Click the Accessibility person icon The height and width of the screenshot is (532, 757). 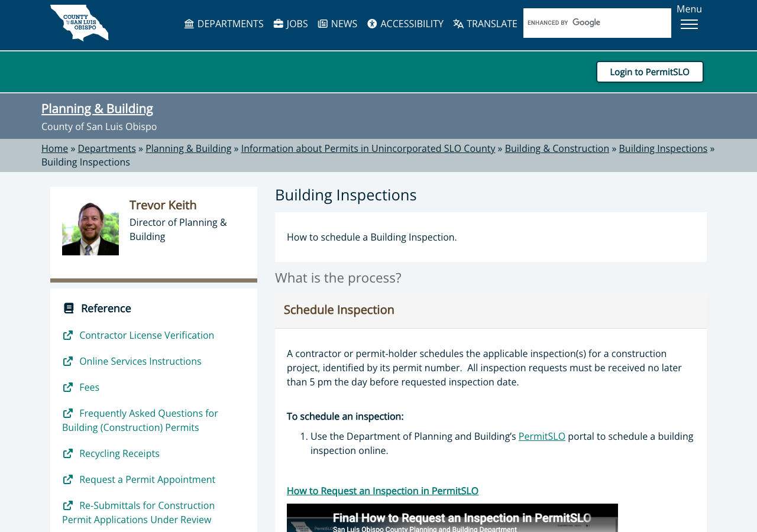point(372,24)
